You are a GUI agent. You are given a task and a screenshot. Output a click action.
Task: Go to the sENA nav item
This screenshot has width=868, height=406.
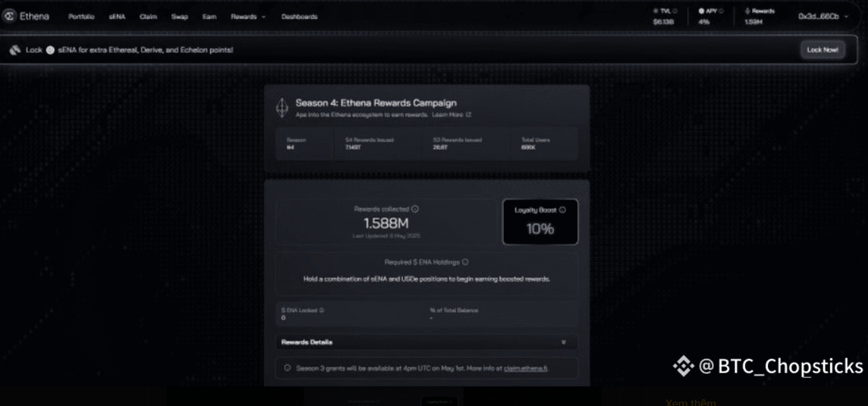[x=117, y=17]
